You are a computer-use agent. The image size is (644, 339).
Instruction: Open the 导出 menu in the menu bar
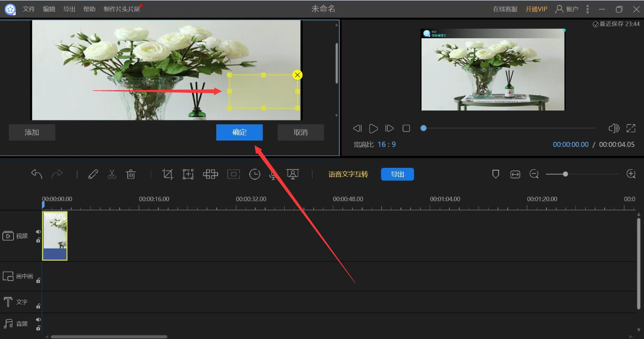pyautogui.click(x=69, y=9)
